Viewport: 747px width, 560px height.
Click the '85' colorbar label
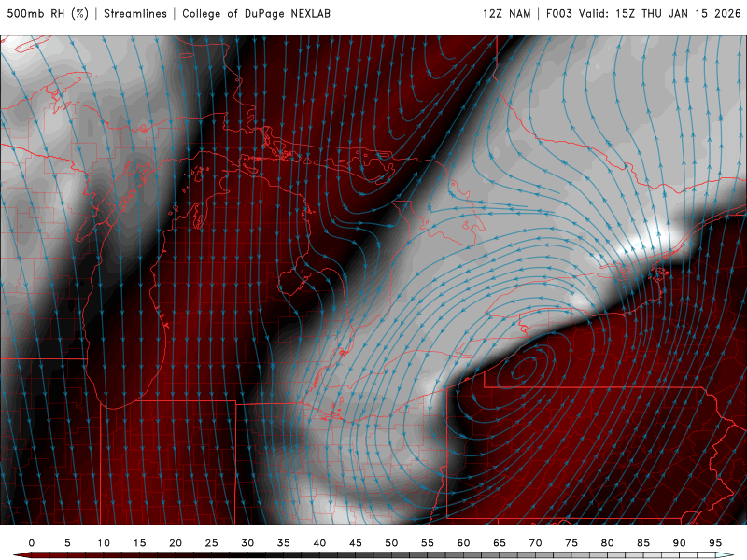pyautogui.click(x=643, y=543)
